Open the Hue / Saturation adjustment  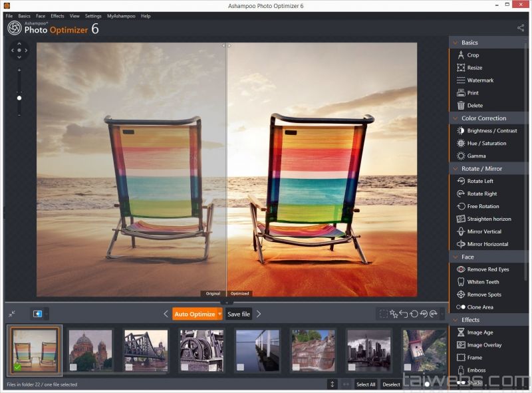coord(486,144)
